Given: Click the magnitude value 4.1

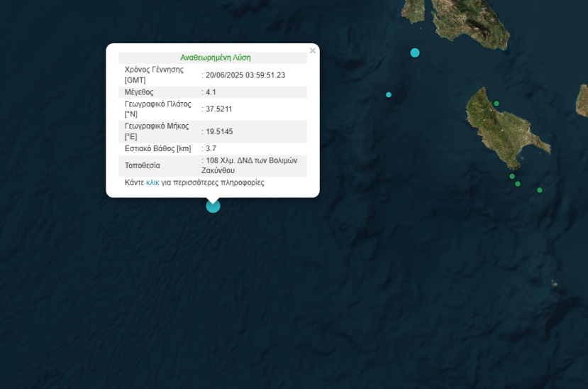Looking at the screenshot, I should [x=211, y=92].
